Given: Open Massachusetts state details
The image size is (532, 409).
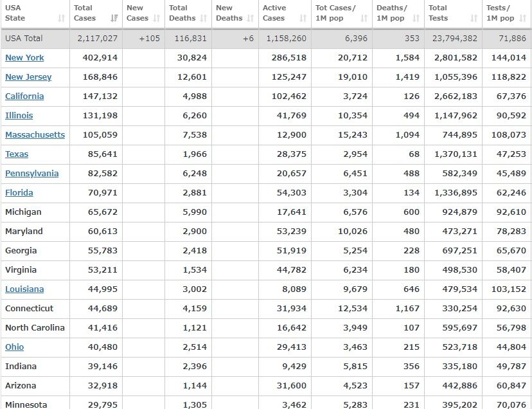Looking at the screenshot, I should (x=35, y=135).
